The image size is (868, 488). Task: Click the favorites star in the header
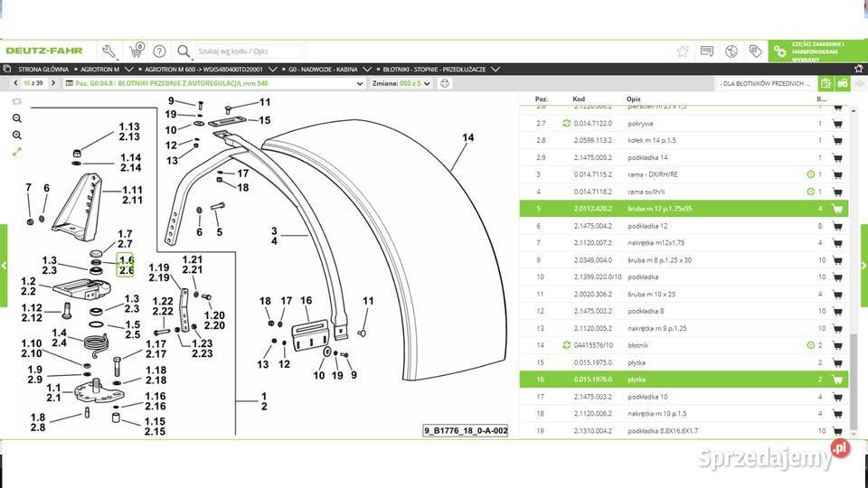683,52
